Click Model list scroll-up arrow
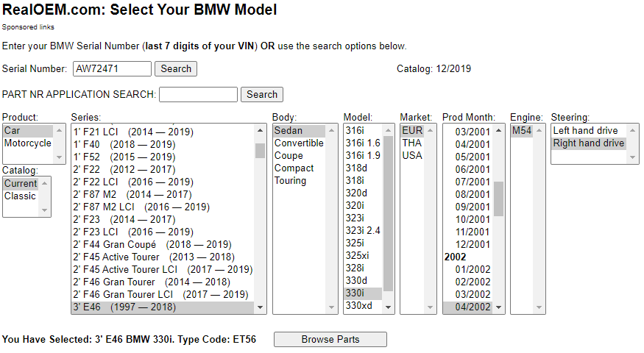Screen dimensions: 644x353 [x=388, y=130]
